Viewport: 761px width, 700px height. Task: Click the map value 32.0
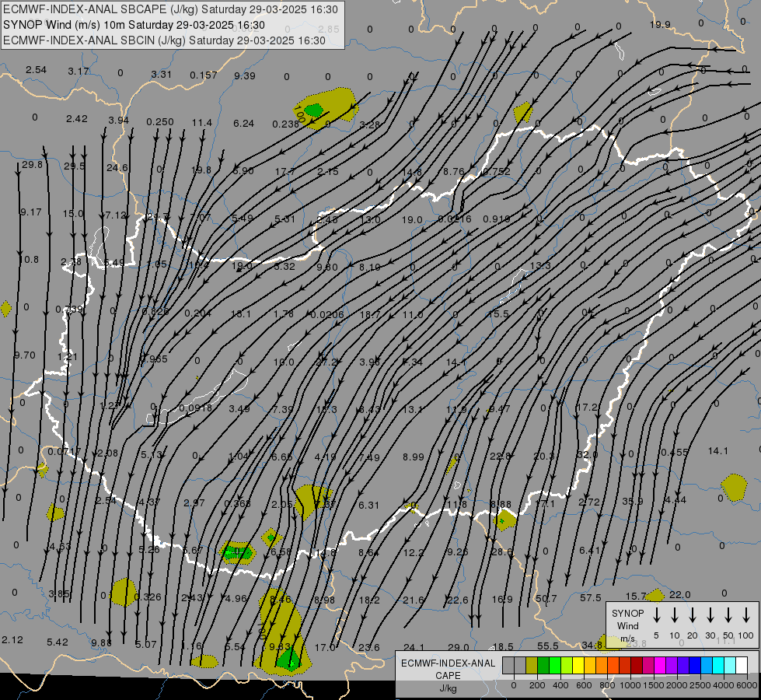click(x=587, y=455)
